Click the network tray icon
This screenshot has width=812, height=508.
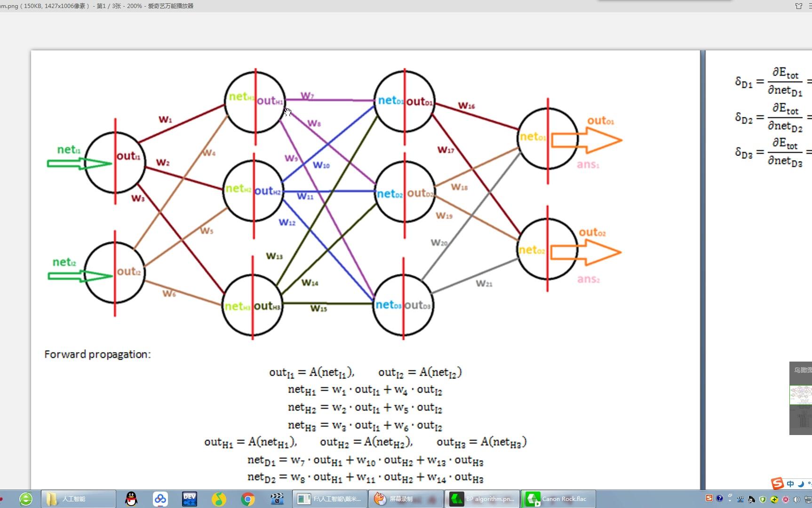pyautogui.click(x=808, y=500)
